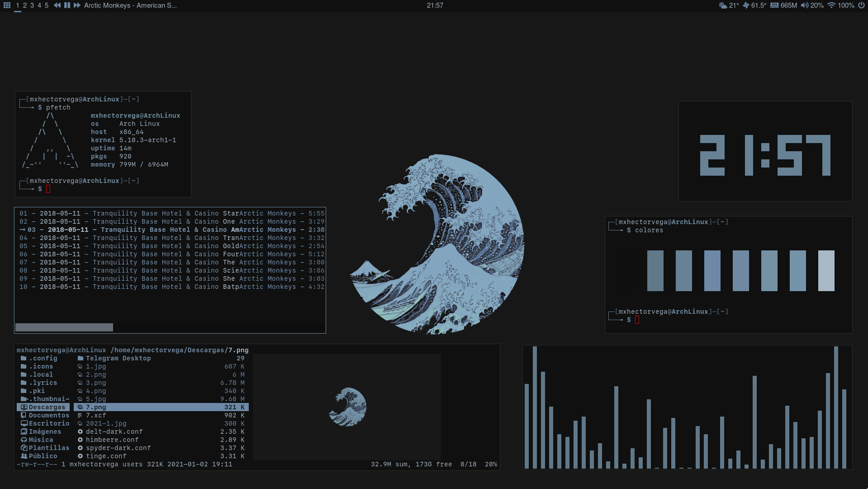The image size is (868, 489).
Task: Open the Telegram Desktop folder
Action: coord(161,358)
